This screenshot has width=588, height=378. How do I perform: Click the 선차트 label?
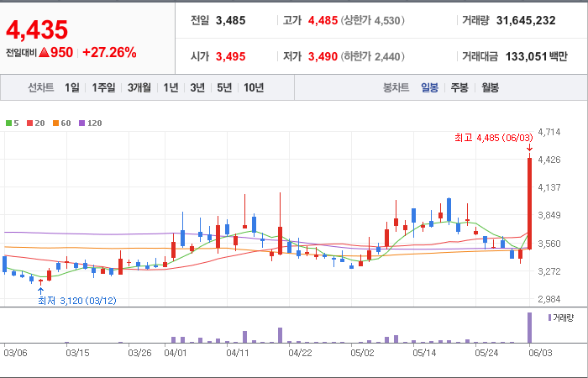point(41,87)
